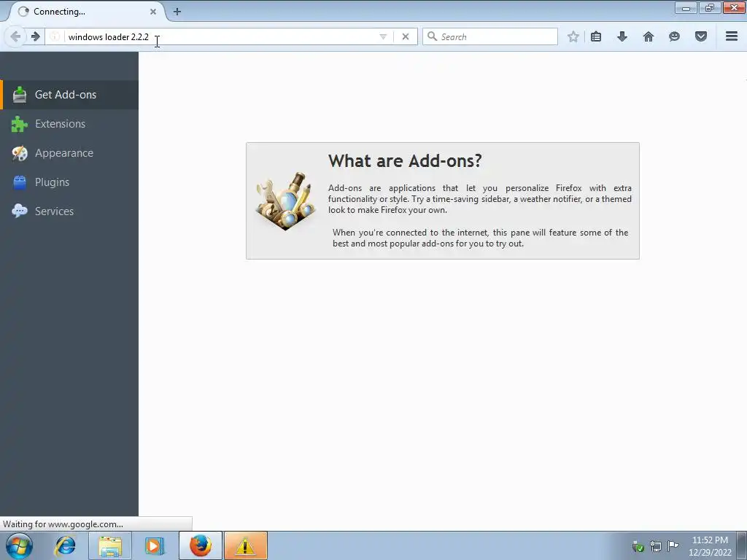Switch to the Extensions pane
Screen dimensions: 747x560
(69, 124)
